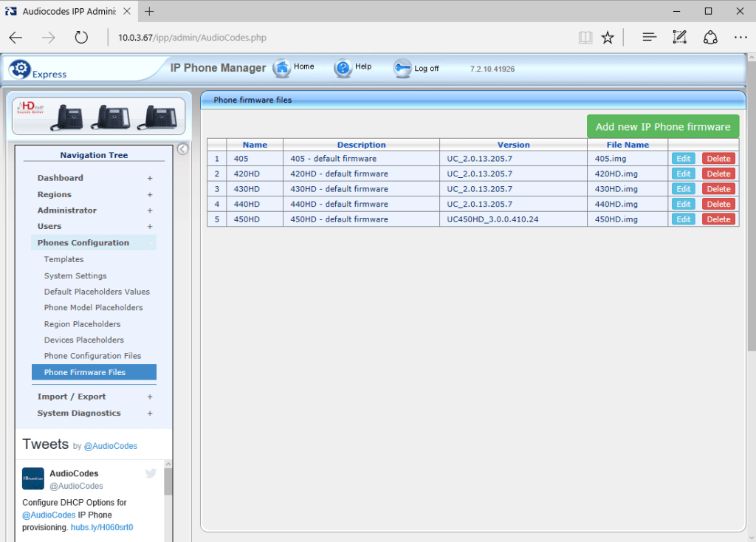This screenshot has width=756, height=542.
Task: Refresh the page in the browser
Action: (81, 37)
